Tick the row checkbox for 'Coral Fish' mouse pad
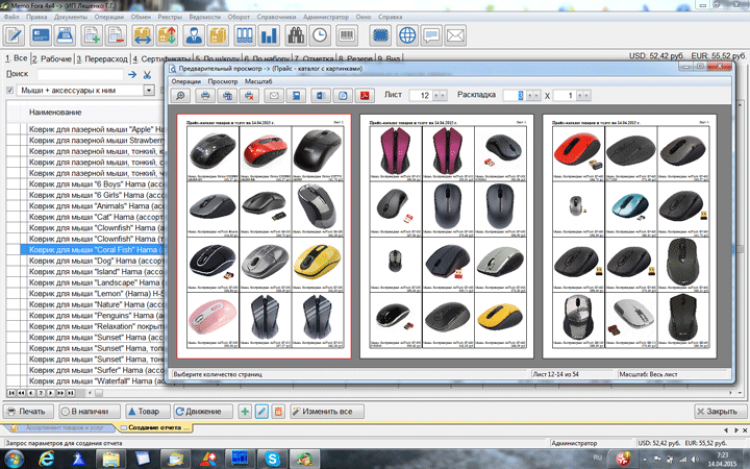 13,251
